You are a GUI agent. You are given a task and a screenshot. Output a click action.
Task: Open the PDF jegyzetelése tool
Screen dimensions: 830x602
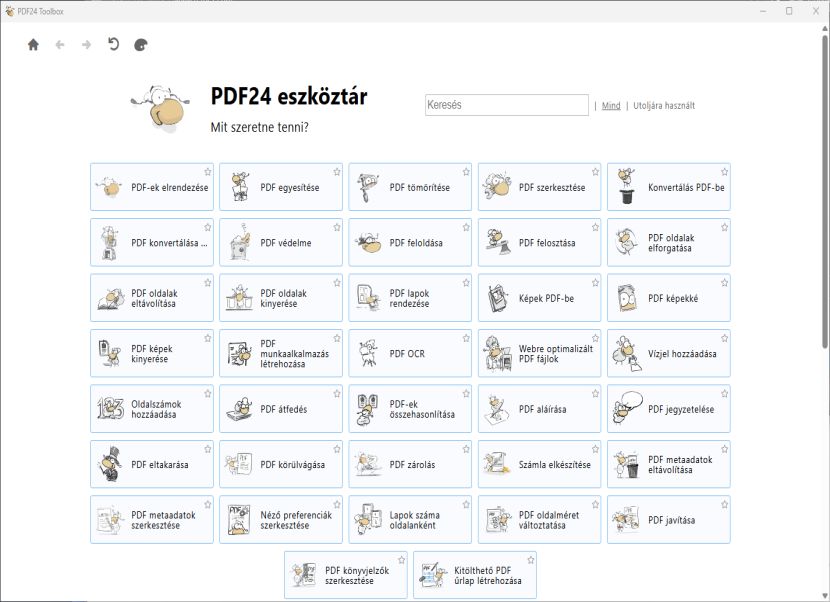[x=669, y=409]
